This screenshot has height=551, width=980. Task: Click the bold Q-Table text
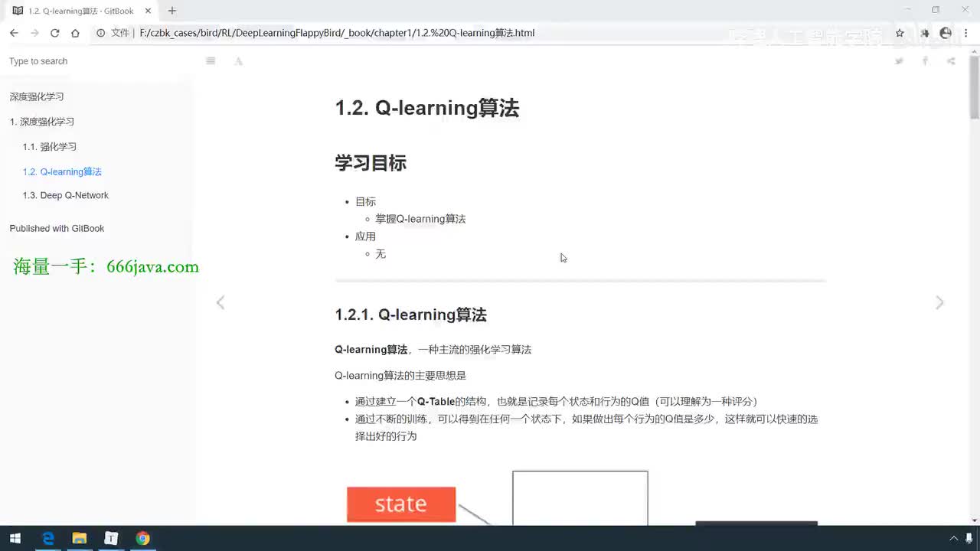pos(436,401)
